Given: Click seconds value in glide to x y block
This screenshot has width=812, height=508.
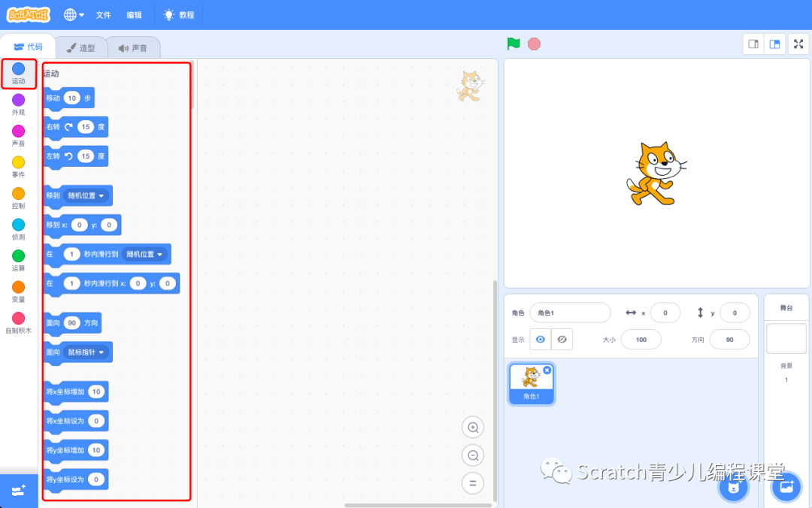Looking at the screenshot, I should pyautogui.click(x=71, y=283).
